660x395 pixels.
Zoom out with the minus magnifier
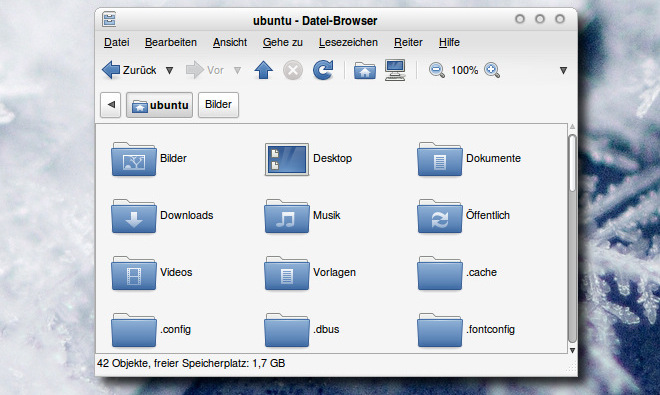(436, 70)
